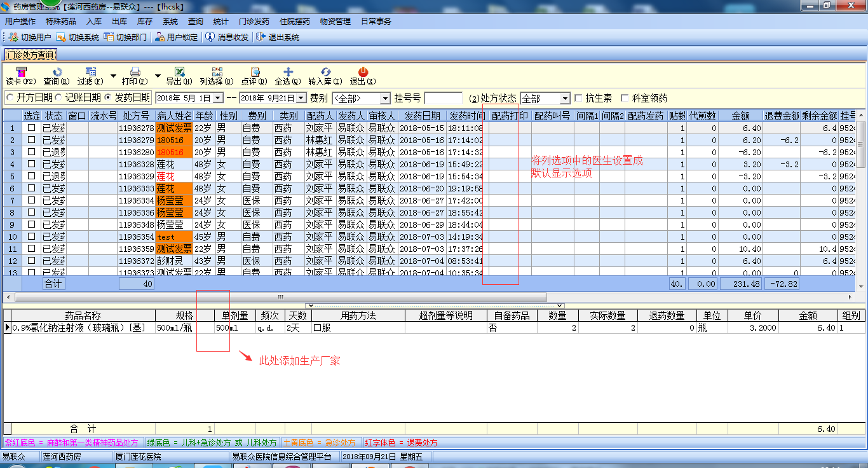The height and width of the screenshot is (468, 868).
Task: Enable the 抗生素 checkbox
Action: (x=578, y=98)
